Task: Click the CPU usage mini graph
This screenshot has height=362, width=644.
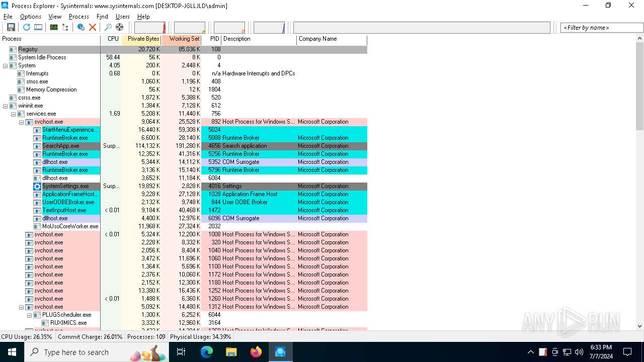Action: coord(150,28)
